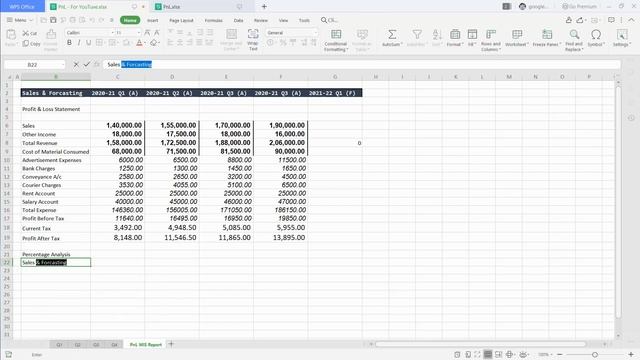Click the Save icon in quick access

[x=53, y=20]
